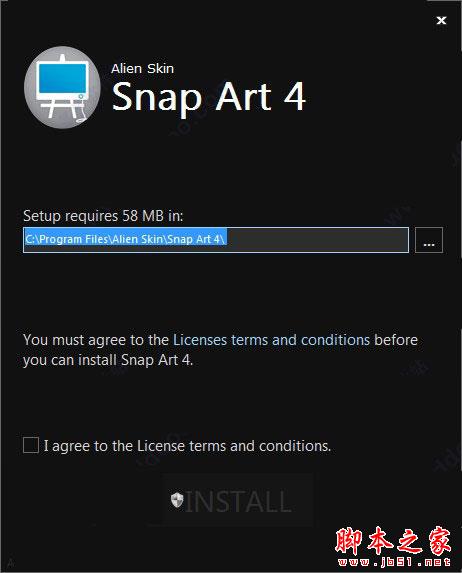462x573 pixels.
Task: Click the UAC shield icon on Install
Action: pos(177,500)
